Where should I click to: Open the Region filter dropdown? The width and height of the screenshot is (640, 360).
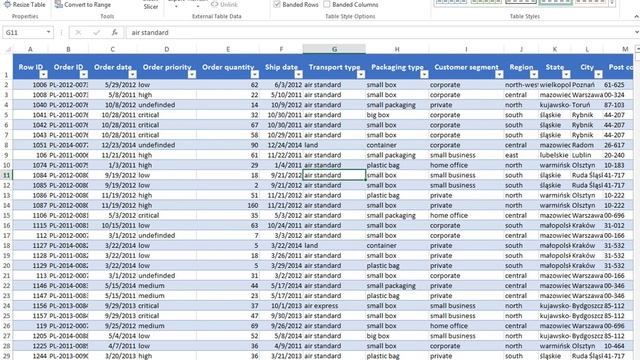(x=534, y=74)
